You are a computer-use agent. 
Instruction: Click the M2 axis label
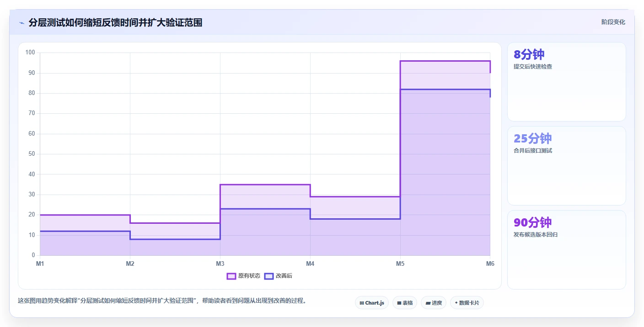click(x=130, y=264)
